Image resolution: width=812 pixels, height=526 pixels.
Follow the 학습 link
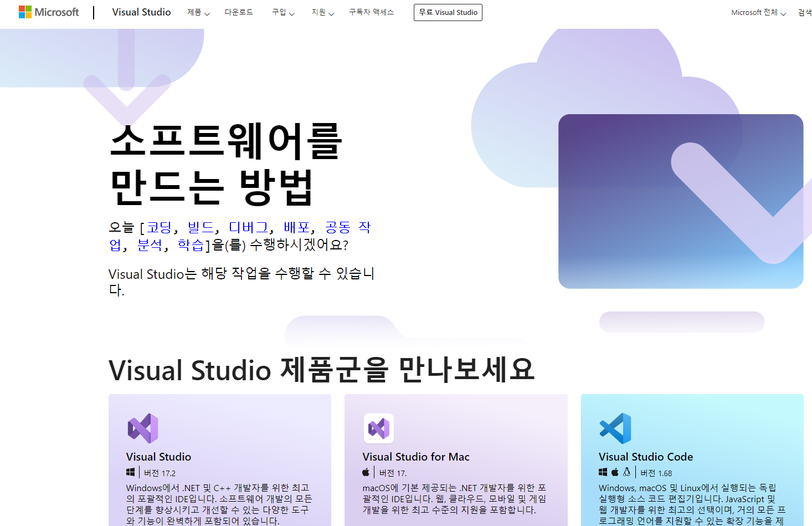[191, 245]
